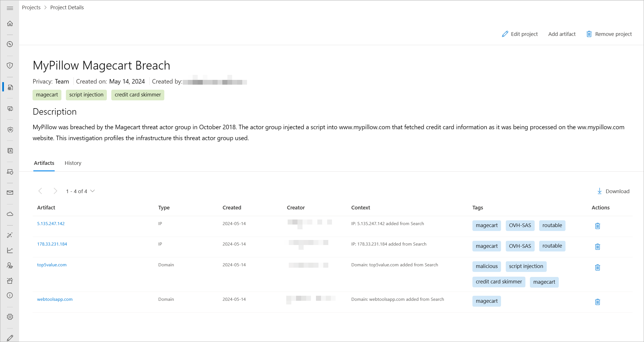Open the top5value.com artifact link
The image size is (644, 342).
52,265
